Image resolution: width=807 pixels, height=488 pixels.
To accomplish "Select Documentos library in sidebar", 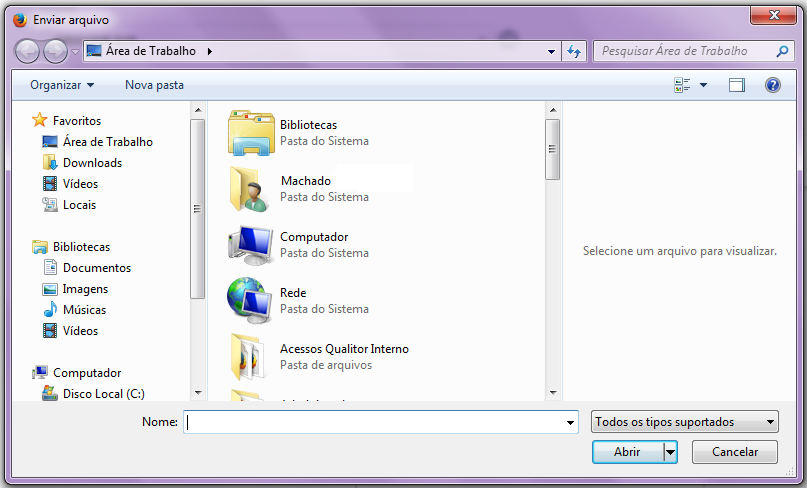I will pos(97,268).
